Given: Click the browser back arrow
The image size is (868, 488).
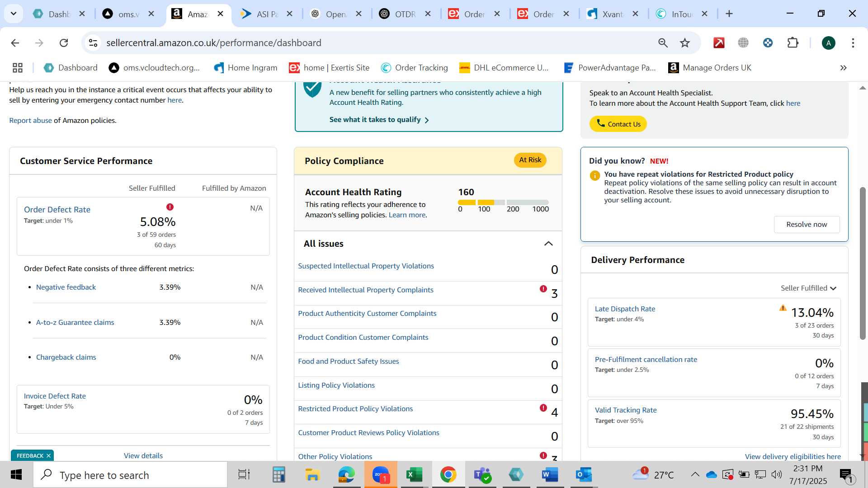Looking at the screenshot, I should (15, 43).
